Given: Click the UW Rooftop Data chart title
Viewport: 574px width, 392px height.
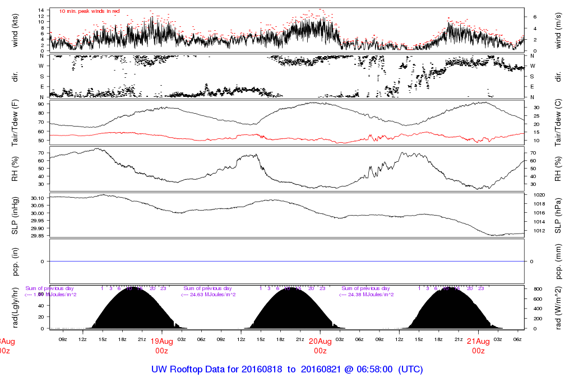Looking at the screenshot, I should pyautogui.click(x=286, y=370).
